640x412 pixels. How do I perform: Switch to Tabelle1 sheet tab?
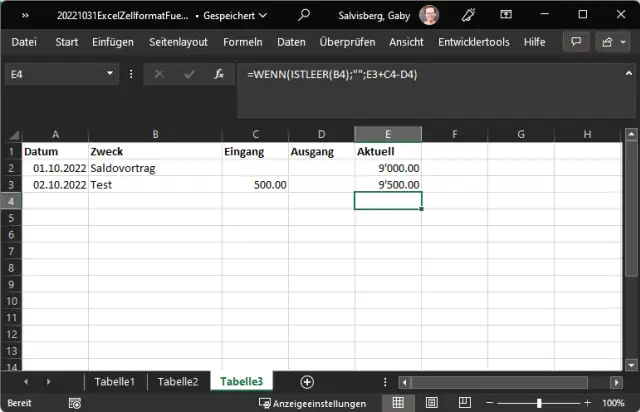(114, 381)
